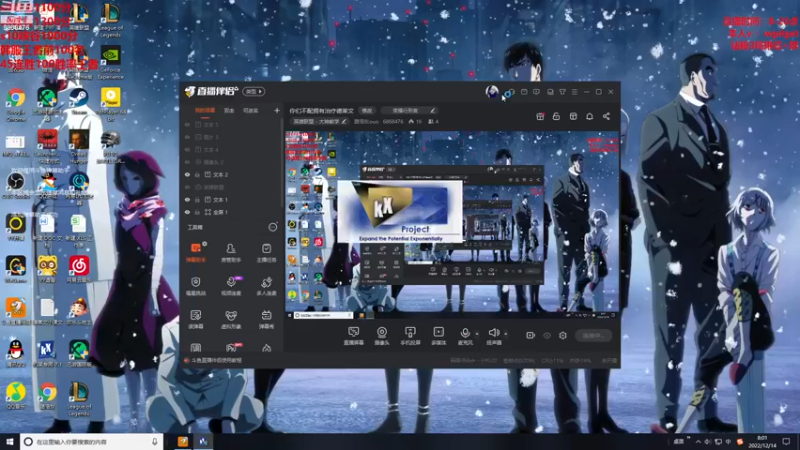Viewport: 800px width, 450px height.
Task: Toggle visibility of layer 文本 5
Action: (187, 124)
